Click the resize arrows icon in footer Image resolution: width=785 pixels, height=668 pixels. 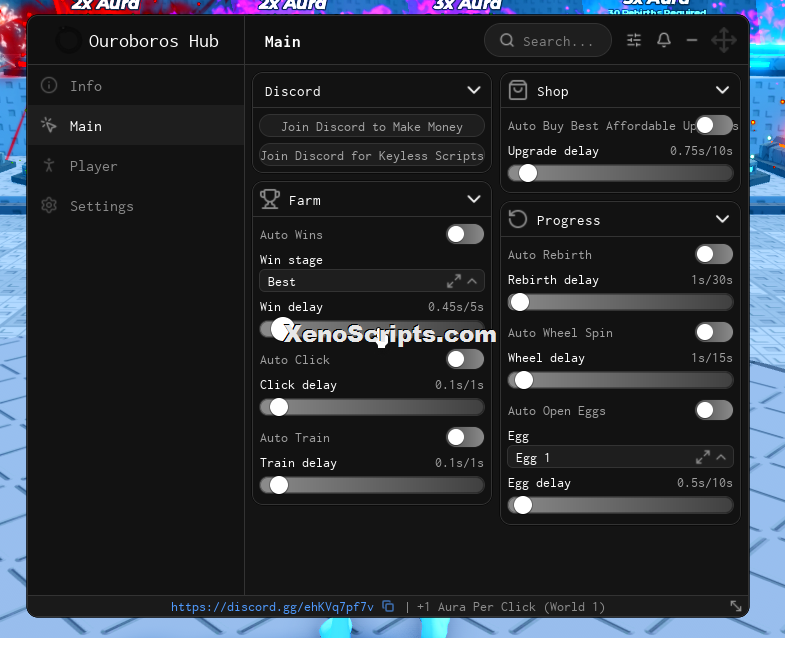coord(735,606)
